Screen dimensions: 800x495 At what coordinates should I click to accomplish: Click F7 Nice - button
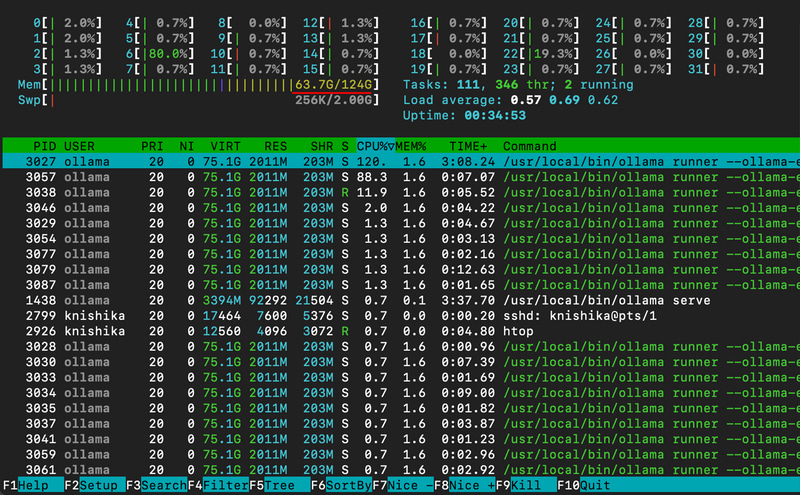coord(403,485)
